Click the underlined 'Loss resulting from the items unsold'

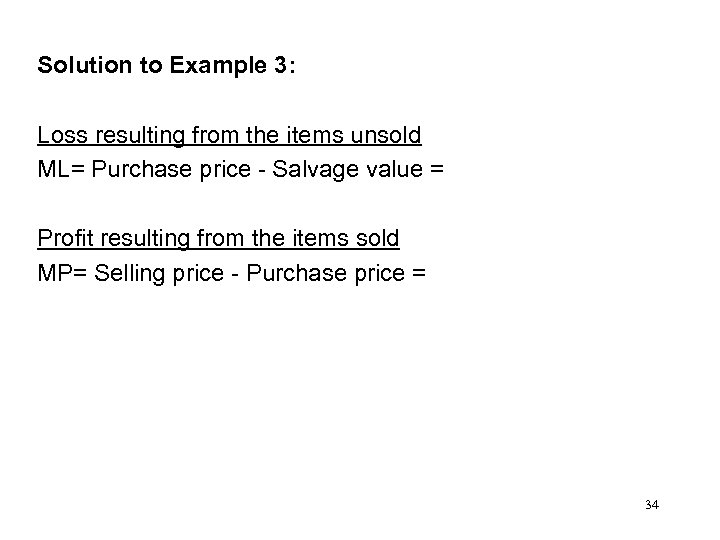(x=229, y=135)
